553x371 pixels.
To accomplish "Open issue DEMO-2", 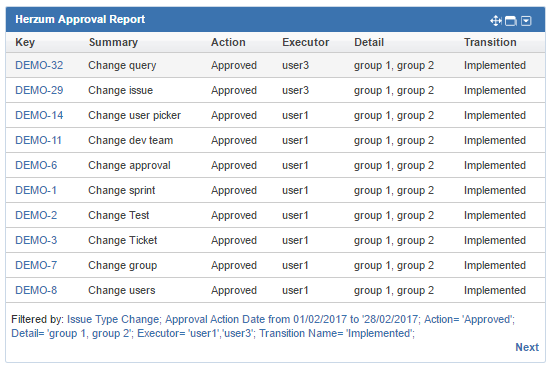I will [36, 215].
